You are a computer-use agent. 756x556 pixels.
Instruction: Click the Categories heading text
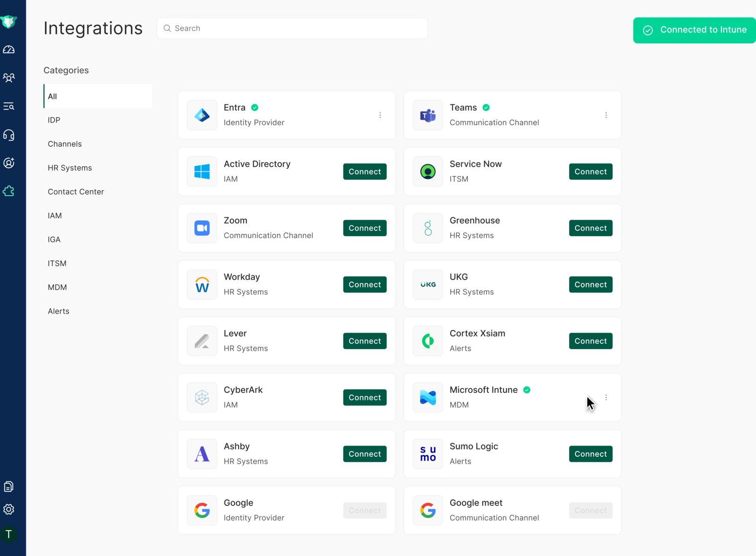click(x=66, y=70)
